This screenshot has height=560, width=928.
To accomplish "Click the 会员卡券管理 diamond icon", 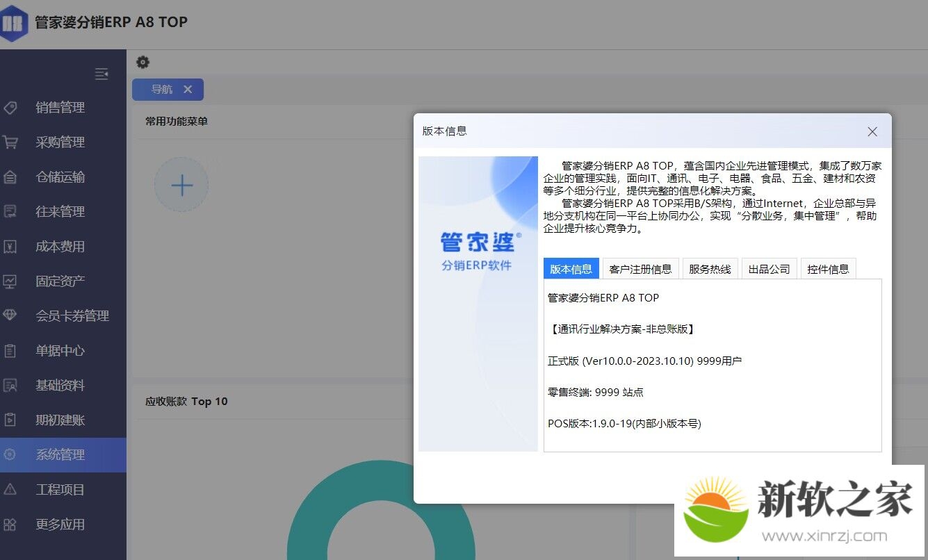I will (x=10, y=315).
